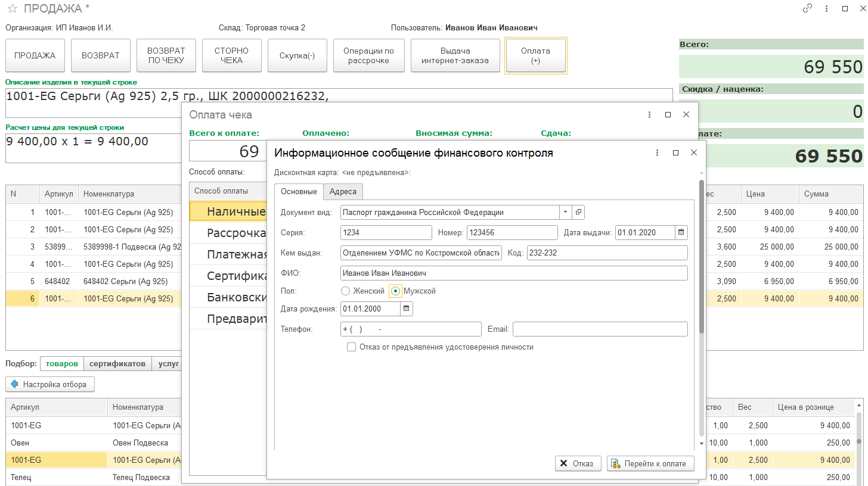This screenshot has width=868, height=486.
Task: Click Код подразделения field
Action: pyautogui.click(x=607, y=253)
